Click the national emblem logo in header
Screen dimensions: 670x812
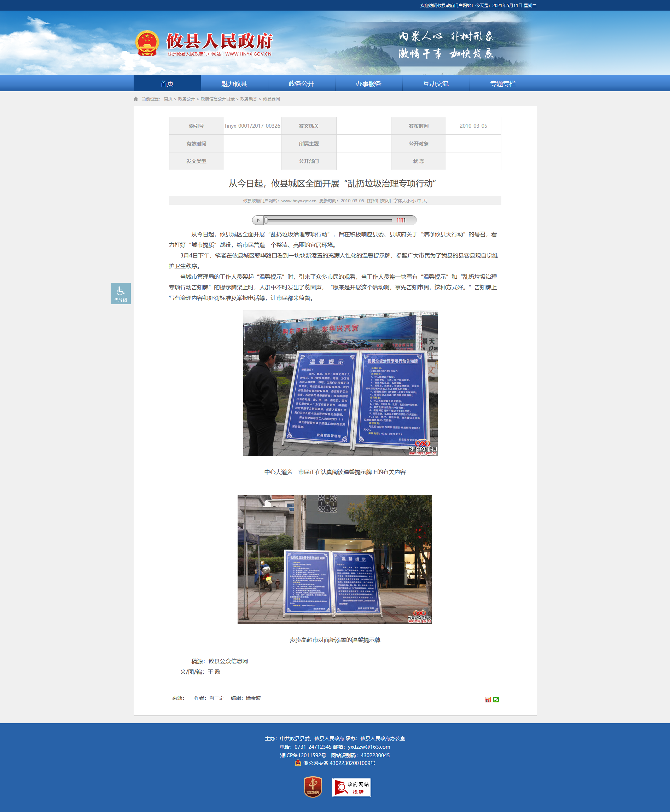click(147, 43)
